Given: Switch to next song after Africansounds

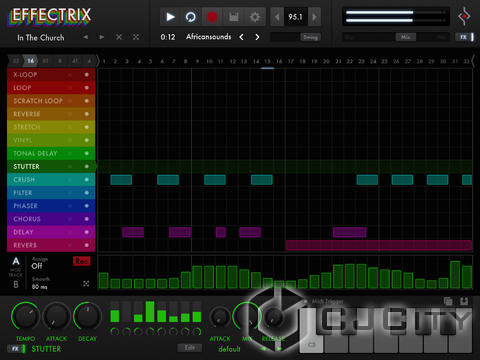Looking at the screenshot, I should (x=257, y=37).
